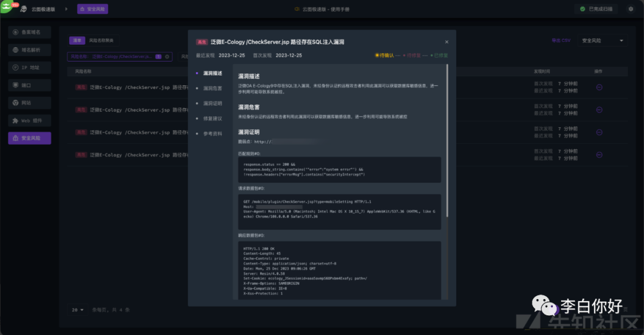
Task: Click the 匹配规则#0 code block
Action: pos(339,170)
